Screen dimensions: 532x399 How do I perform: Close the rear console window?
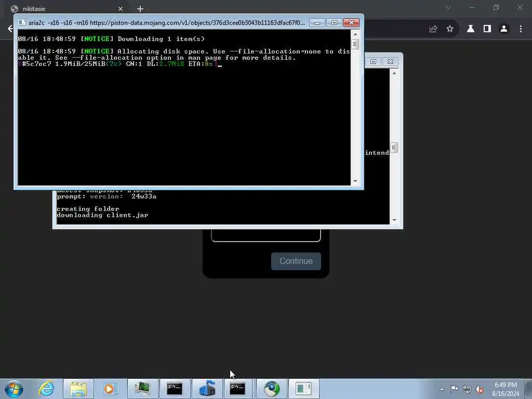[390, 61]
